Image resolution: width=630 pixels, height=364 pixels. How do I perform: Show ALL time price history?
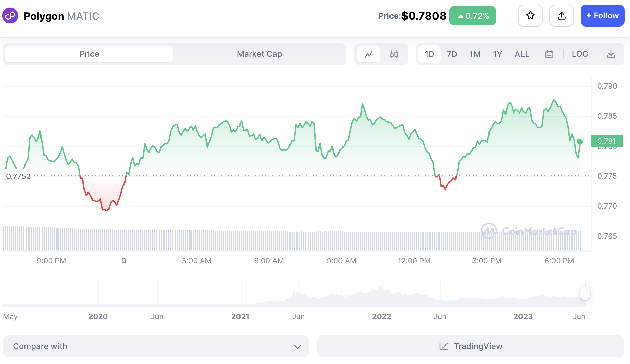pyautogui.click(x=522, y=54)
